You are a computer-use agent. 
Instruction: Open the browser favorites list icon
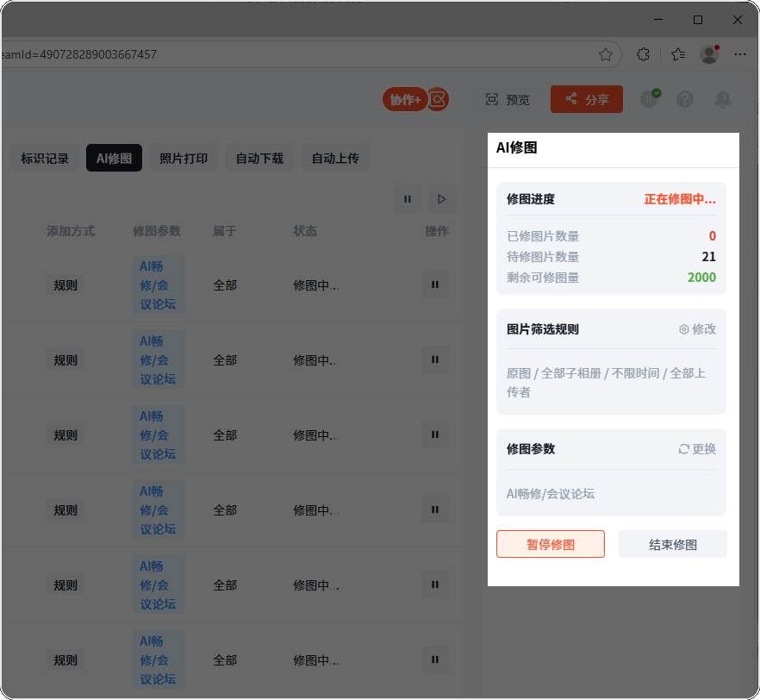pos(678,54)
